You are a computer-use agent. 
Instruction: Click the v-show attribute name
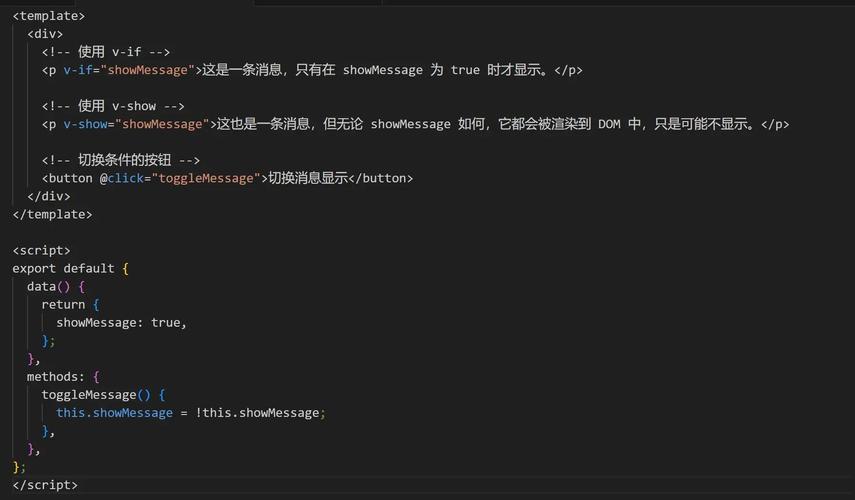[x=85, y=124]
